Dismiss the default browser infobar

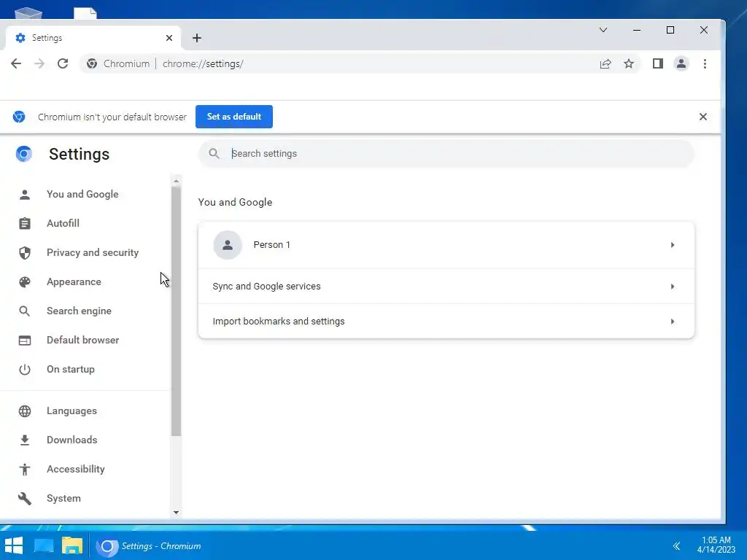[x=703, y=117]
